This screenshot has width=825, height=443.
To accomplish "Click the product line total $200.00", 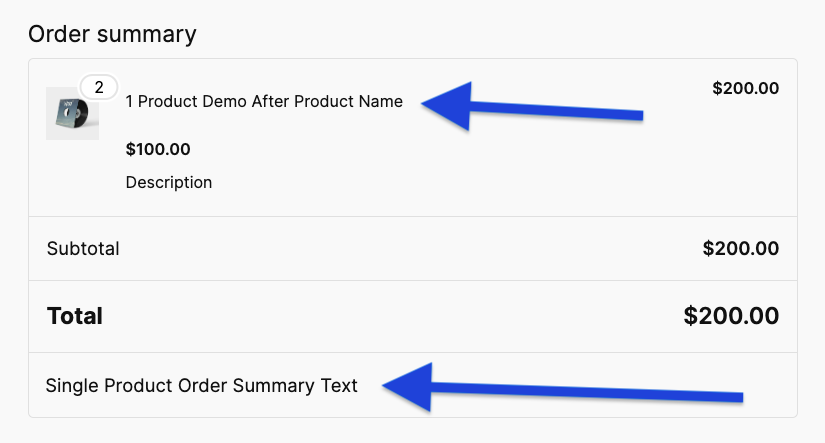I will pos(745,88).
